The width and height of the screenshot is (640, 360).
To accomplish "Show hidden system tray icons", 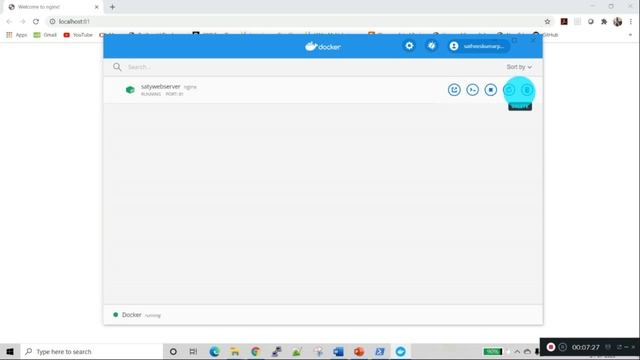I will point(517,351).
